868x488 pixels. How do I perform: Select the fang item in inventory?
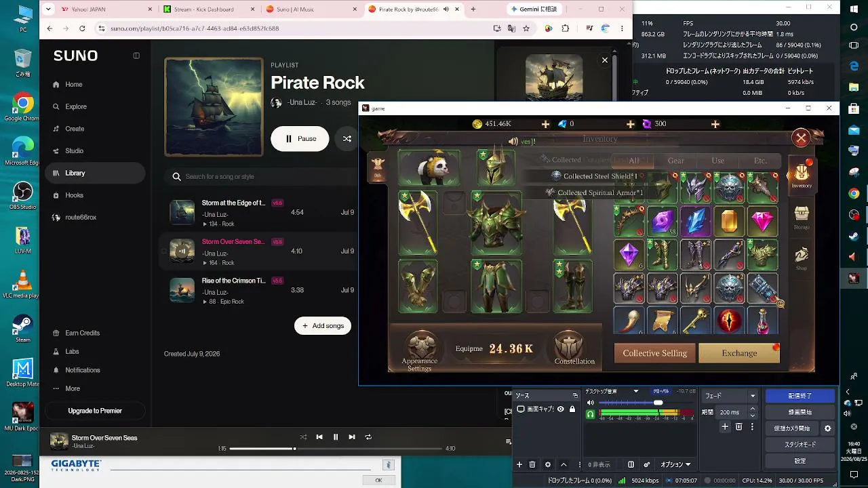point(629,321)
